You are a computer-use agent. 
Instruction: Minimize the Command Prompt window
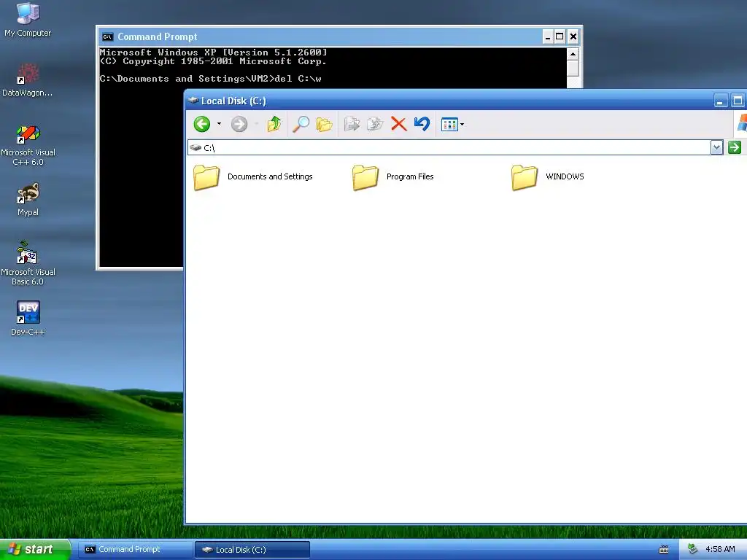(548, 36)
